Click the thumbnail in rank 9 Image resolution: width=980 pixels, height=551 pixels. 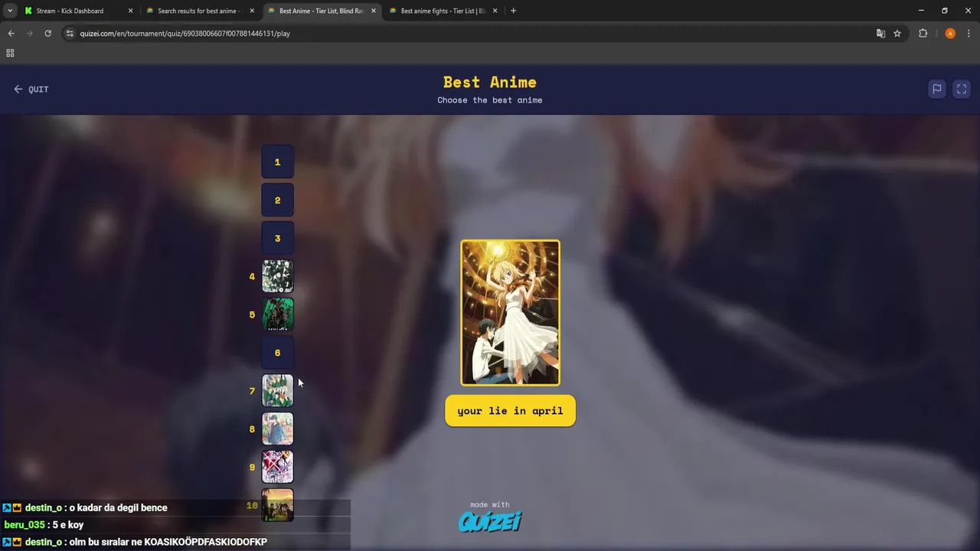(278, 467)
